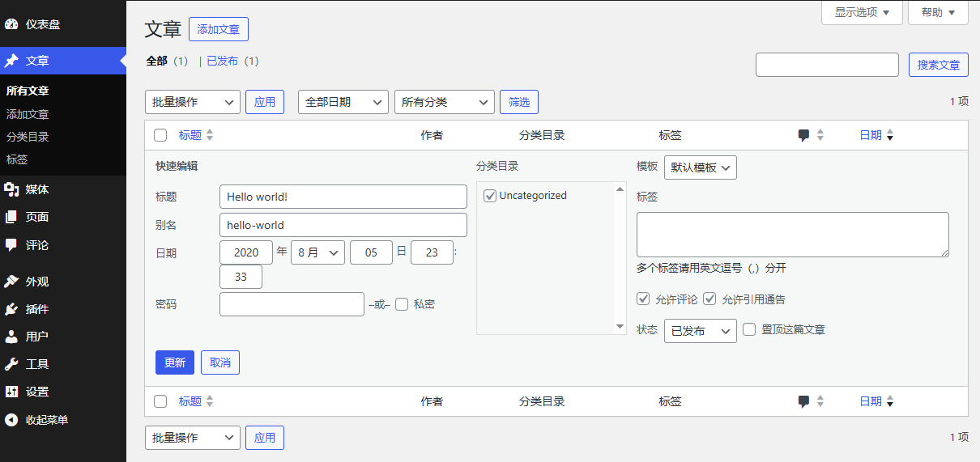
Task: Click the 别名 slug field hello-world
Action: pyautogui.click(x=343, y=225)
